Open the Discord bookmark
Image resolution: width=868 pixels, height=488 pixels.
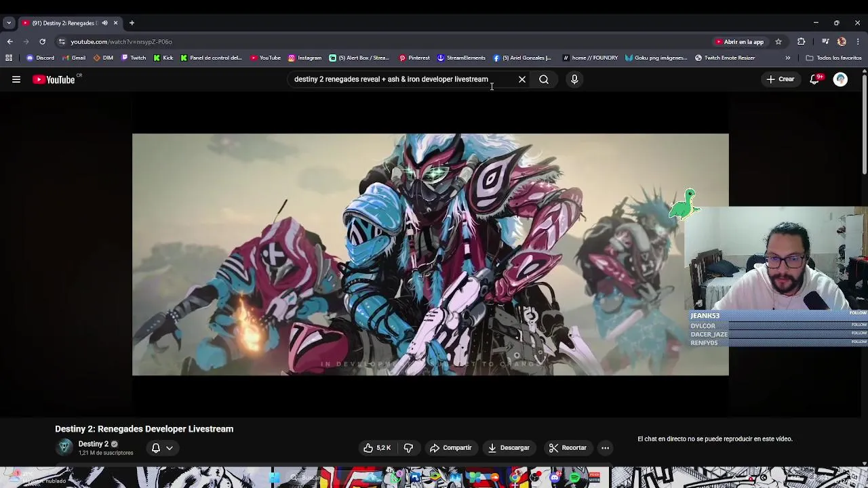(x=40, y=58)
